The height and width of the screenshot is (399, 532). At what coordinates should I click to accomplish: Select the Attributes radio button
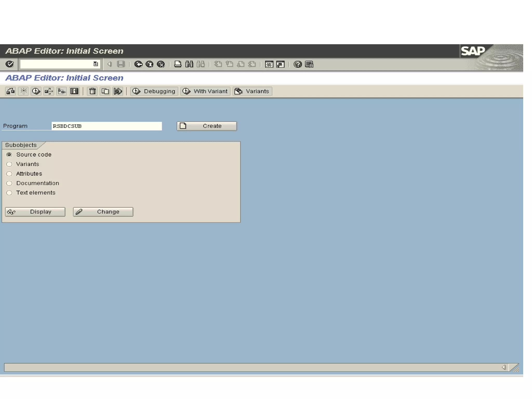(x=9, y=174)
